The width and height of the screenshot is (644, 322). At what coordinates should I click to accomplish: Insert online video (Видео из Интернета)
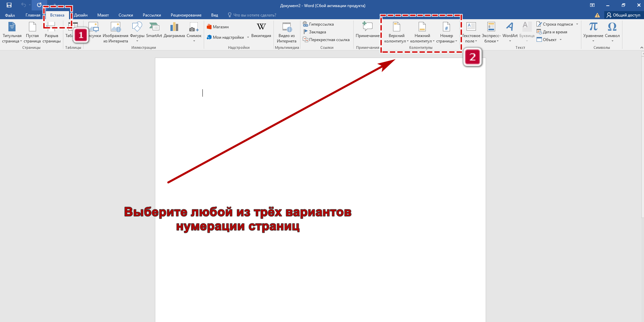point(287,32)
